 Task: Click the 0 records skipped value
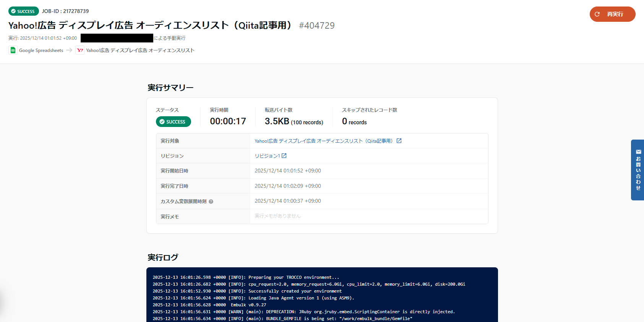354,122
